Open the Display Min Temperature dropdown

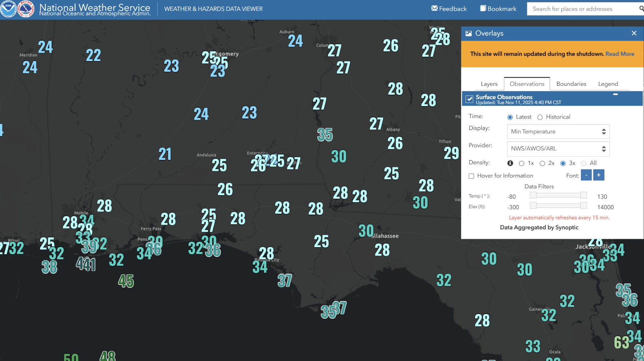click(x=558, y=132)
